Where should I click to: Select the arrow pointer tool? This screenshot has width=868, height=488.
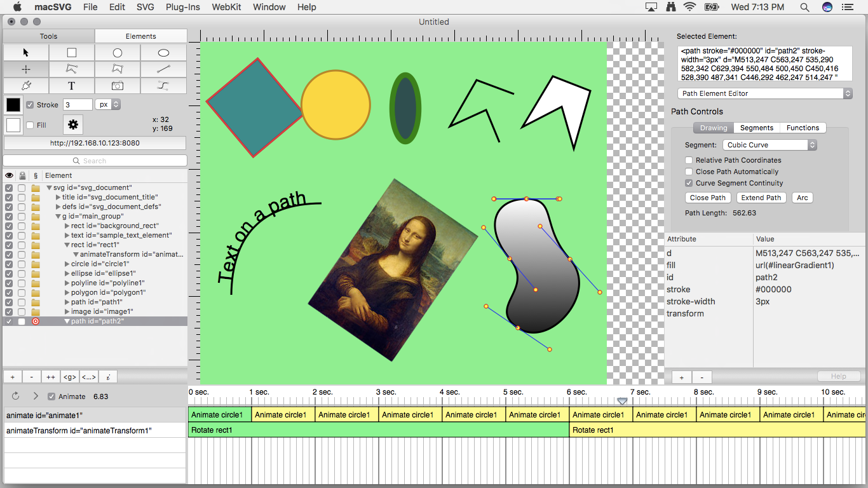[x=26, y=53]
